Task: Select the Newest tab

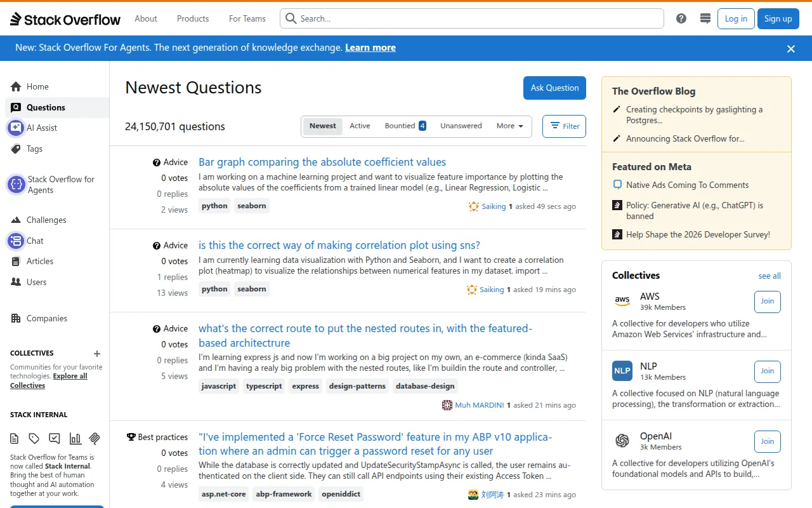Action: (323, 126)
